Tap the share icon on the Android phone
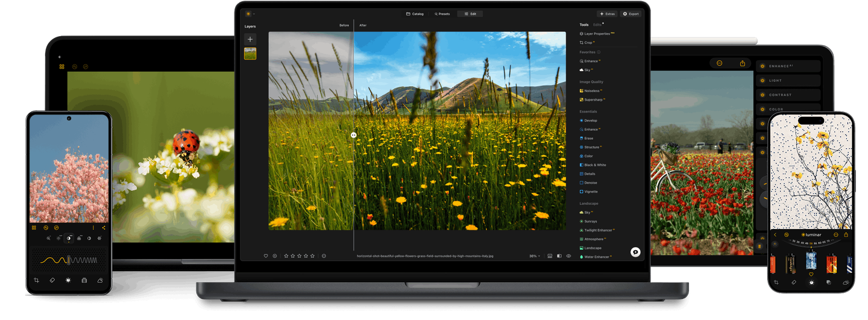 [x=104, y=228]
